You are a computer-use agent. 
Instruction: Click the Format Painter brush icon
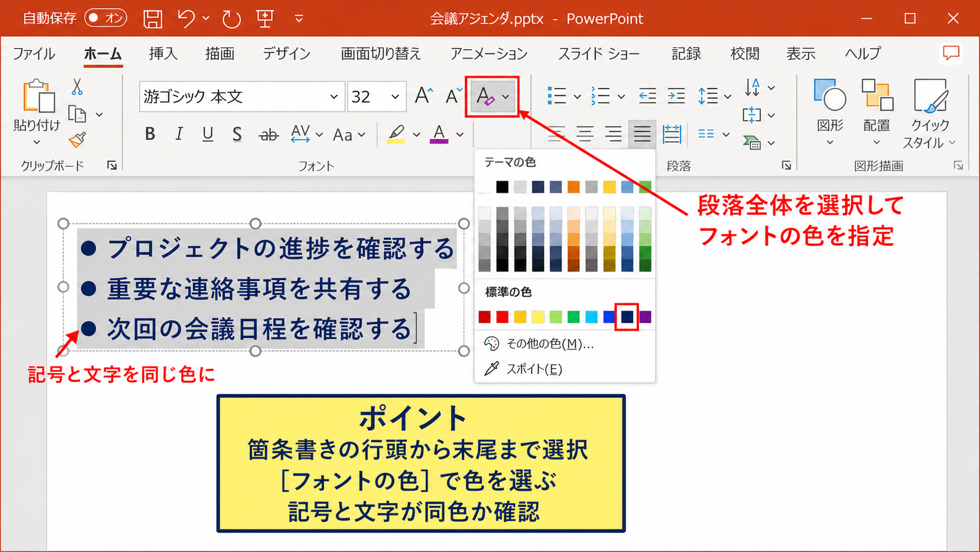click(77, 140)
